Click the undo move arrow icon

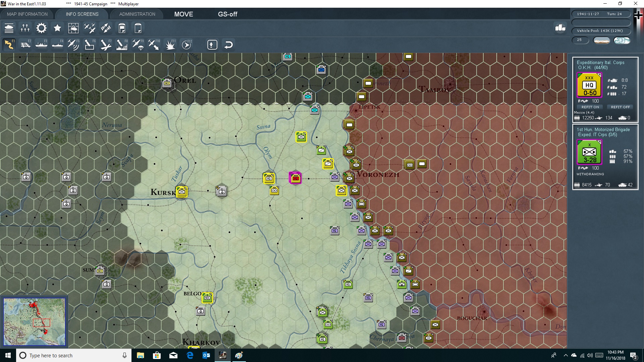(x=228, y=45)
